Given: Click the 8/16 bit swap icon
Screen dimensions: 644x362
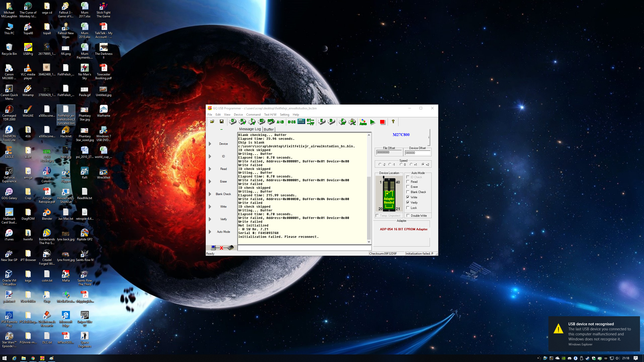Looking at the screenshot, I should (x=292, y=122).
